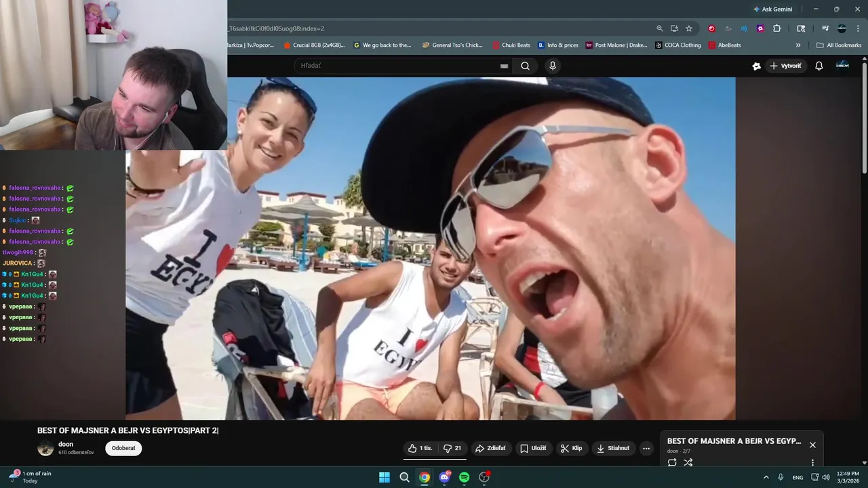The image size is (868, 488).
Task: Open the General Tso's Chick... bookmark
Action: click(x=452, y=45)
